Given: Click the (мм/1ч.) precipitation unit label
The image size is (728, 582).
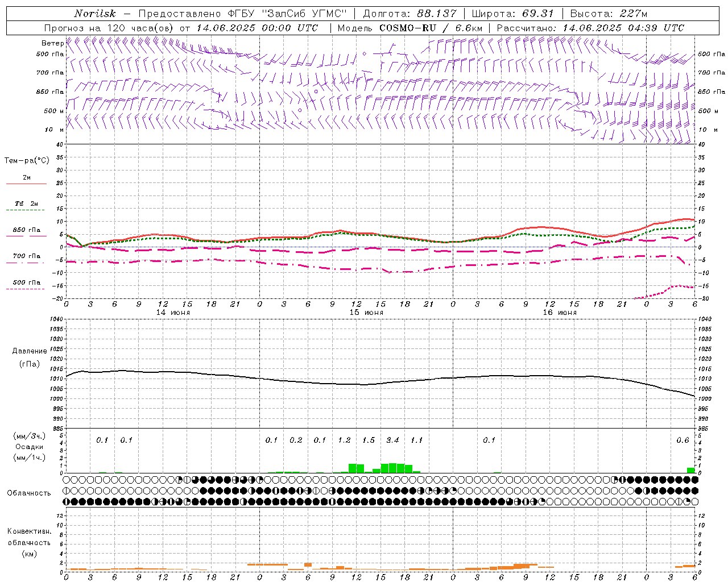Looking at the screenshot, I should (x=30, y=458).
